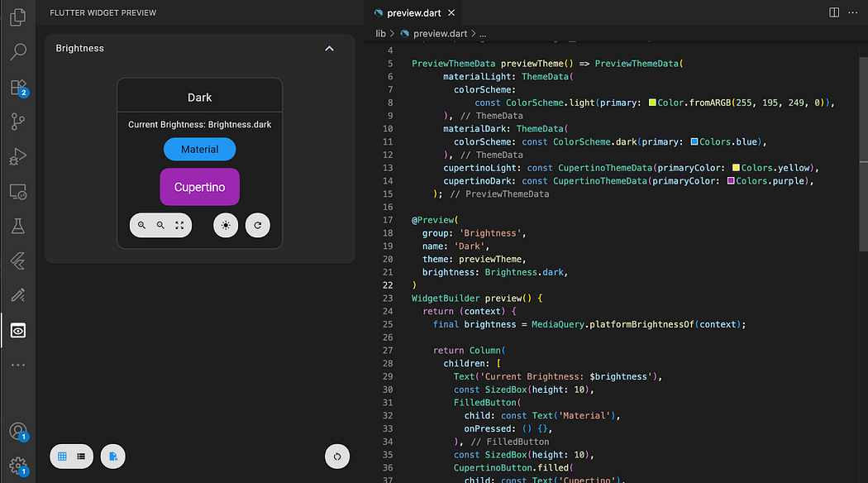Viewport: 868px width, 483px height.
Task: Open the Extensions view showing 2 updates
Action: [18, 87]
